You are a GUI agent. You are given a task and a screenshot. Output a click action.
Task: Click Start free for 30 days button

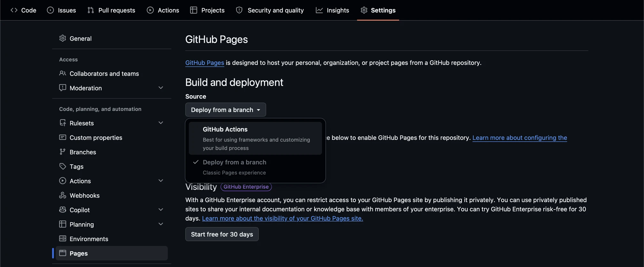(x=222, y=234)
